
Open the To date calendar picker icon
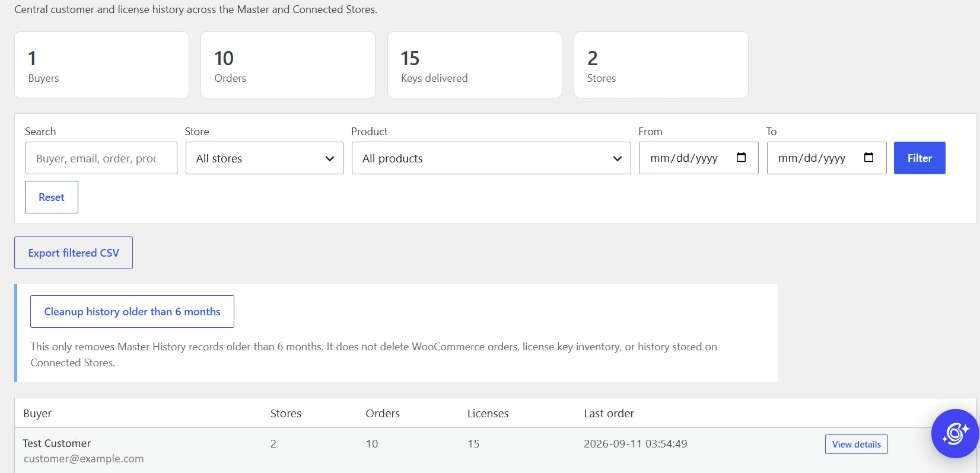coord(869,157)
